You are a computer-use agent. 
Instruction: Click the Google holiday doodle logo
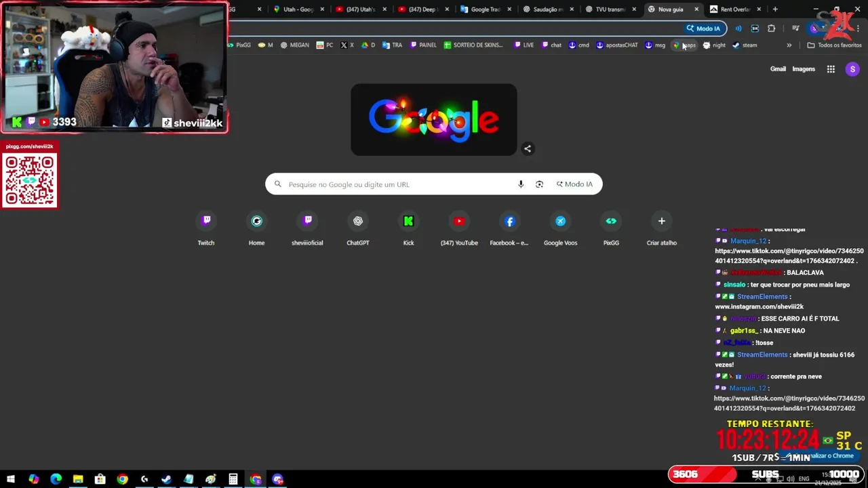pos(434,120)
